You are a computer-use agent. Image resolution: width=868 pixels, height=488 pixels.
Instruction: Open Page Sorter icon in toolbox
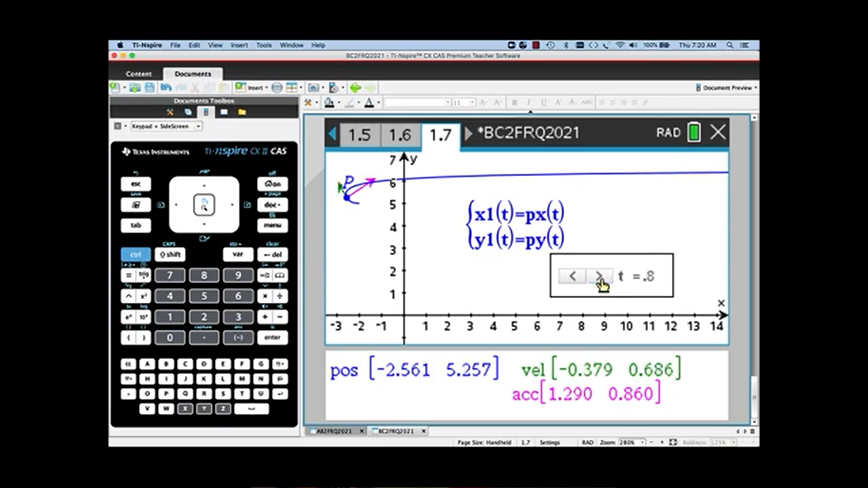(188, 112)
